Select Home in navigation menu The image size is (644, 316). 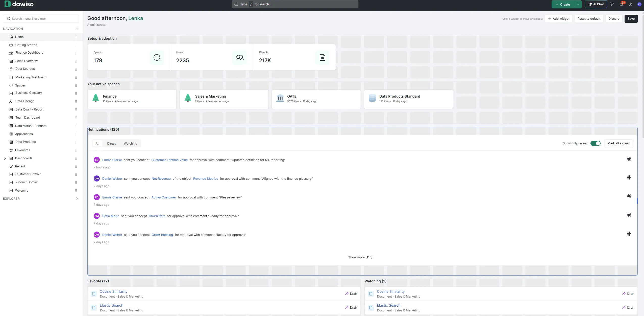tap(41, 37)
